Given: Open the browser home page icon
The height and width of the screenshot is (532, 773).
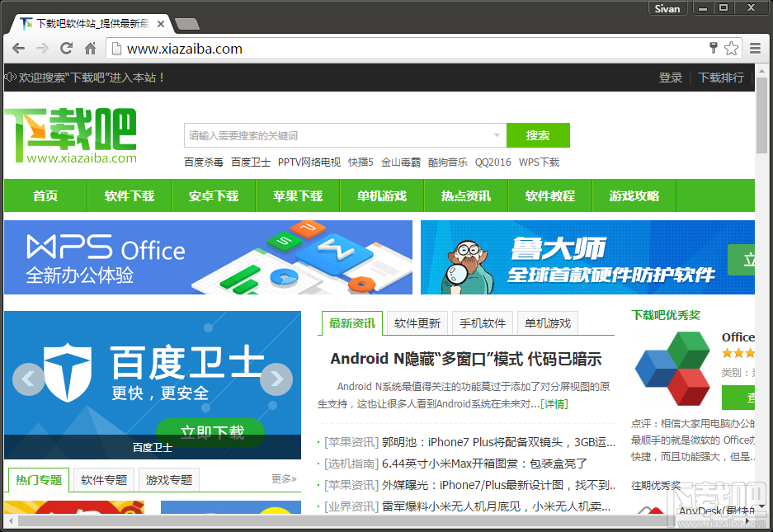Looking at the screenshot, I should point(90,49).
